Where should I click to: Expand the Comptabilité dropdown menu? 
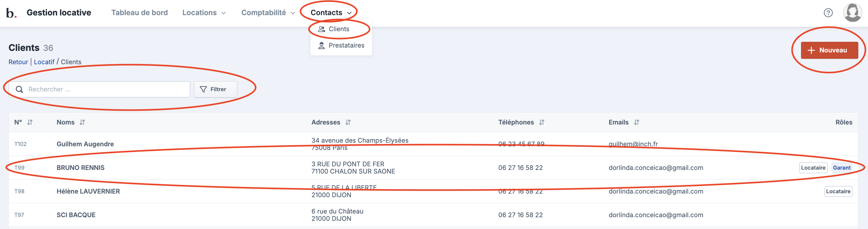[x=268, y=13]
